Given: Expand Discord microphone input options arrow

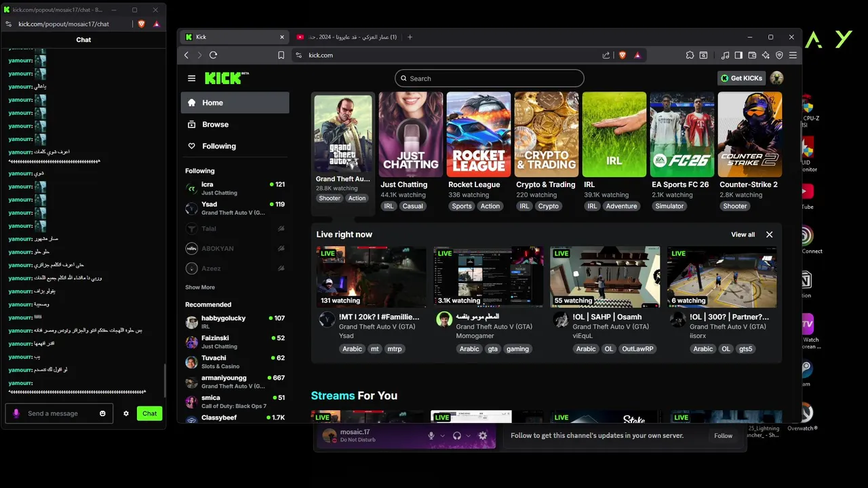Looking at the screenshot, I should (x=442, y=436).
